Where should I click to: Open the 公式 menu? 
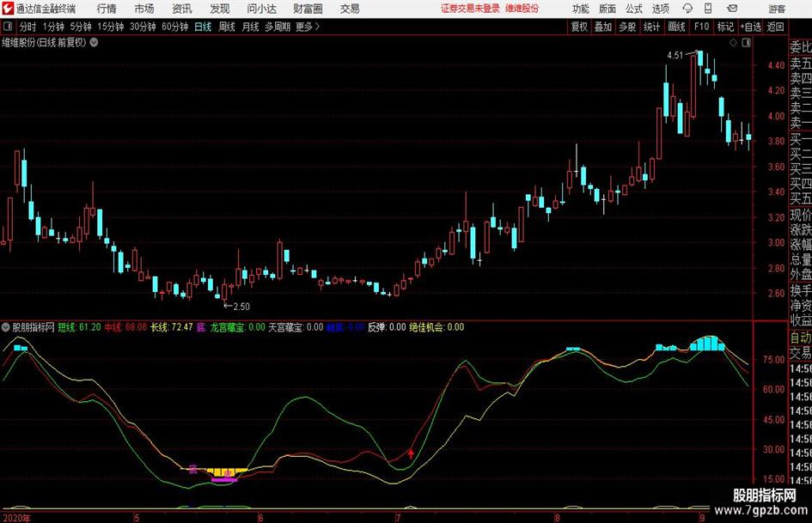[634, 9]
